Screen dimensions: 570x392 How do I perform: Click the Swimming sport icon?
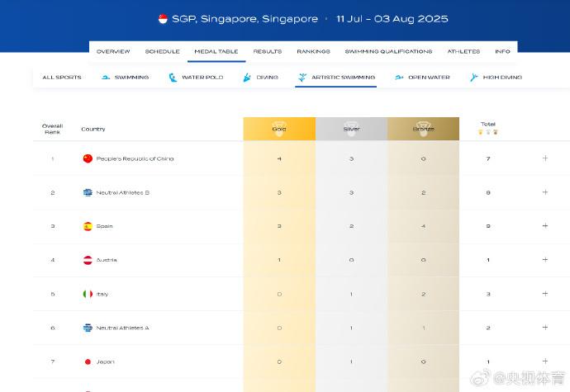(106, 78)
